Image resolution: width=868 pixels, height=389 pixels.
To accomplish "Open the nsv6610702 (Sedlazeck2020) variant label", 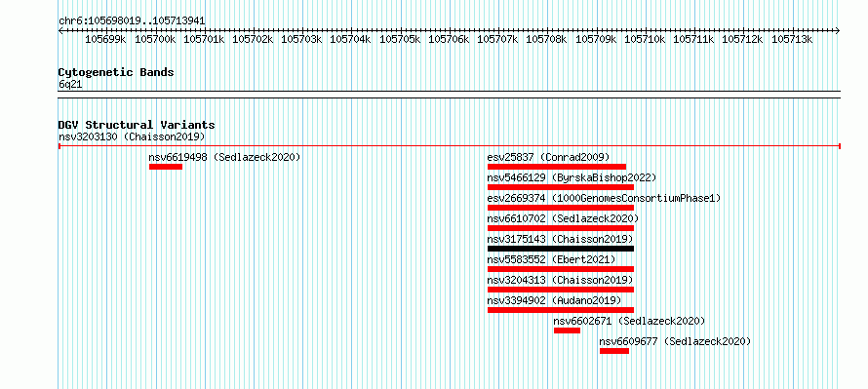I will (x=563, y=218).
